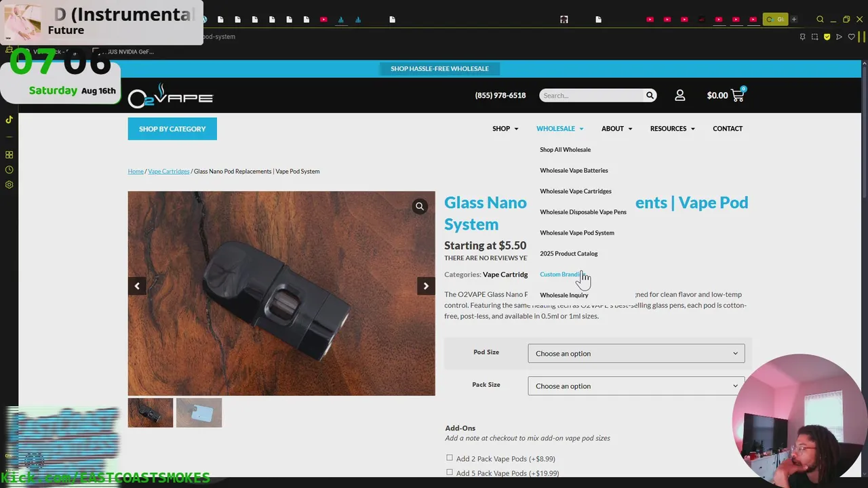Viewport: 868px width, 488px height.
Task: Open the user account icon
Action: pyautogui.click(x=680, y=96)
